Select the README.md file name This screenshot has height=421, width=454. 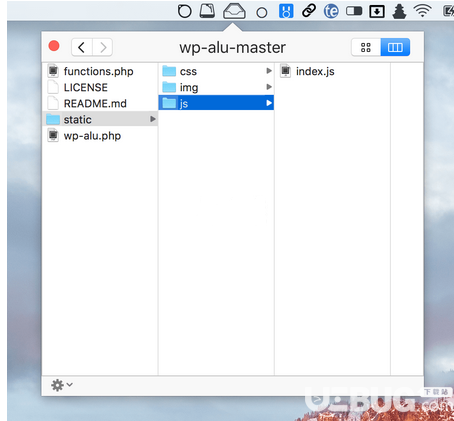95,104
